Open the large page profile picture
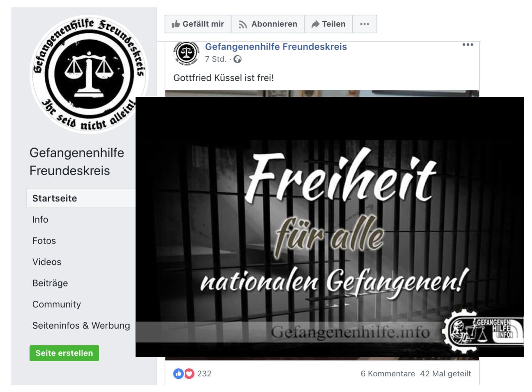This screenshot has width=532, height=392. [x=89, y=74]
